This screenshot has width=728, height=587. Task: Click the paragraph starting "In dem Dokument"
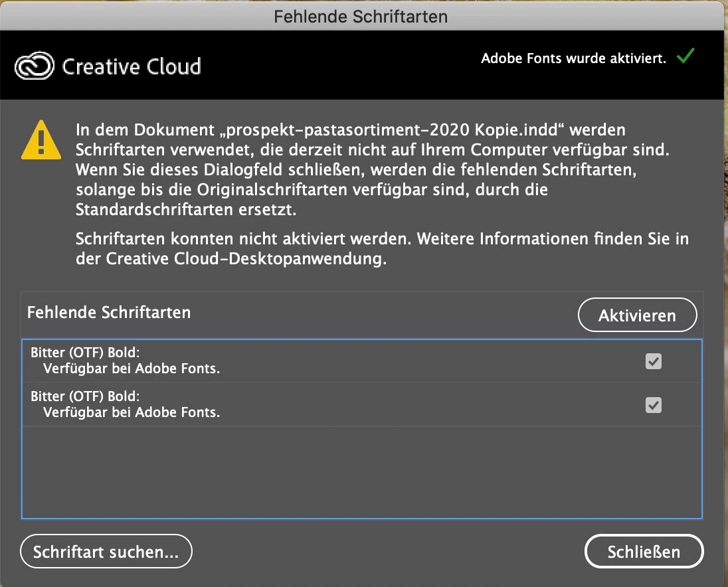coord(373,169)
